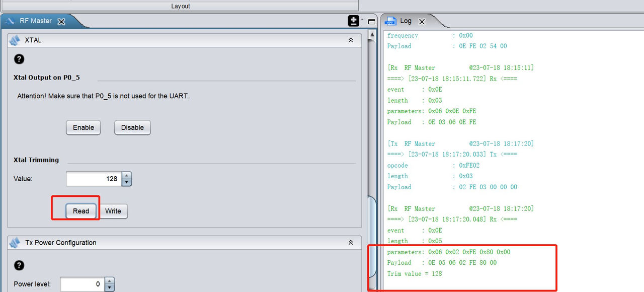Select the Log tab
This screenshot has width=644, height=292.
[x=406, y=21]
